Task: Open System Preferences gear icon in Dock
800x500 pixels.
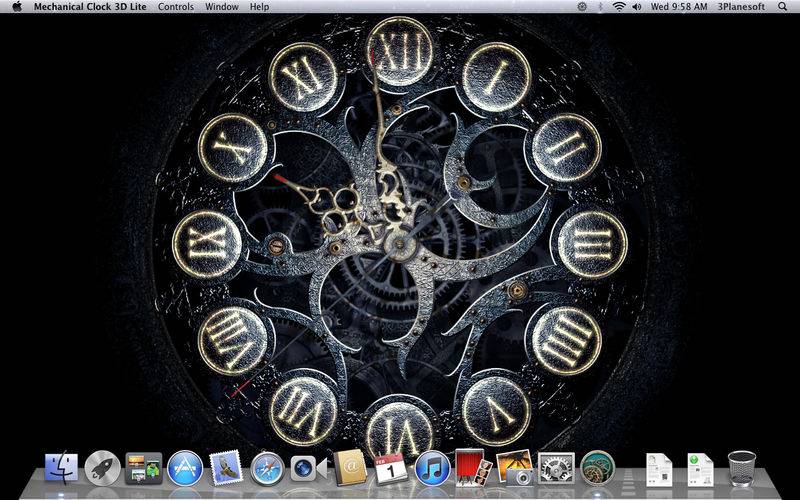Action: [x=555, y=467]
